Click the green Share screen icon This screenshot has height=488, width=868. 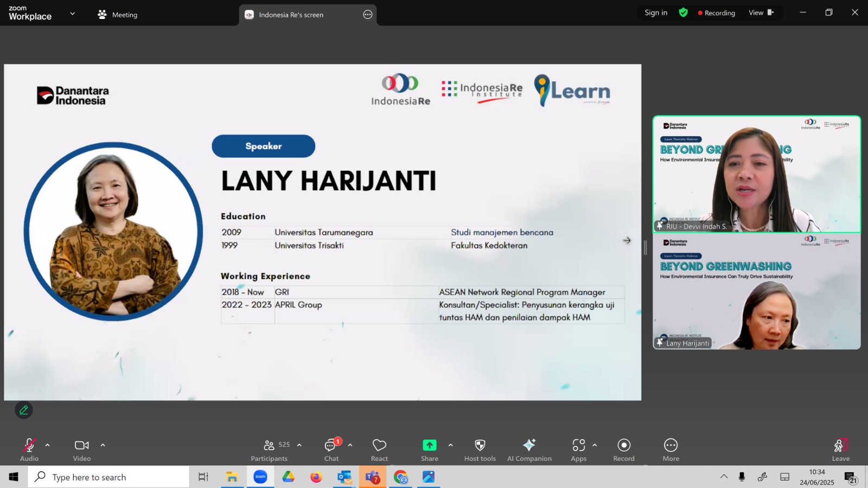point(430,445)
